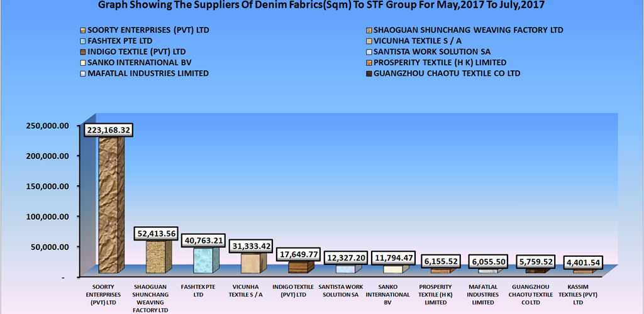
Task: Click the 11,794.47 data label
Action: (x=394, y=258)
